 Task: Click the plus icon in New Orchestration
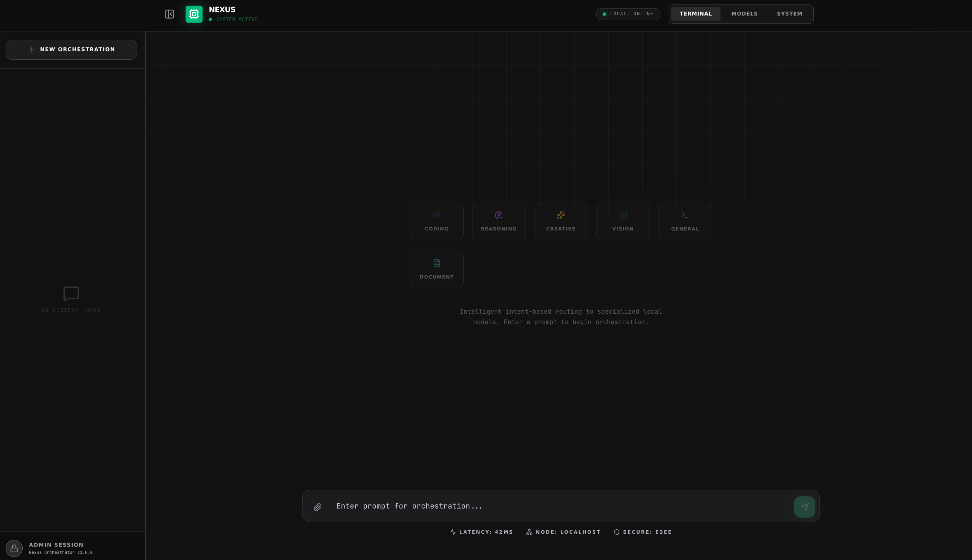click(31, 49)
